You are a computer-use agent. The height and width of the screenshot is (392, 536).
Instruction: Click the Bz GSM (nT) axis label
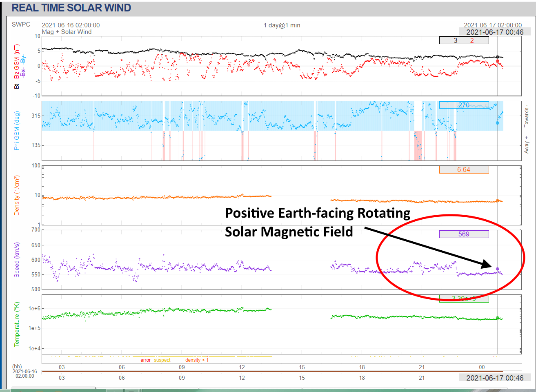pyautogui.click(x=16, y=62)
